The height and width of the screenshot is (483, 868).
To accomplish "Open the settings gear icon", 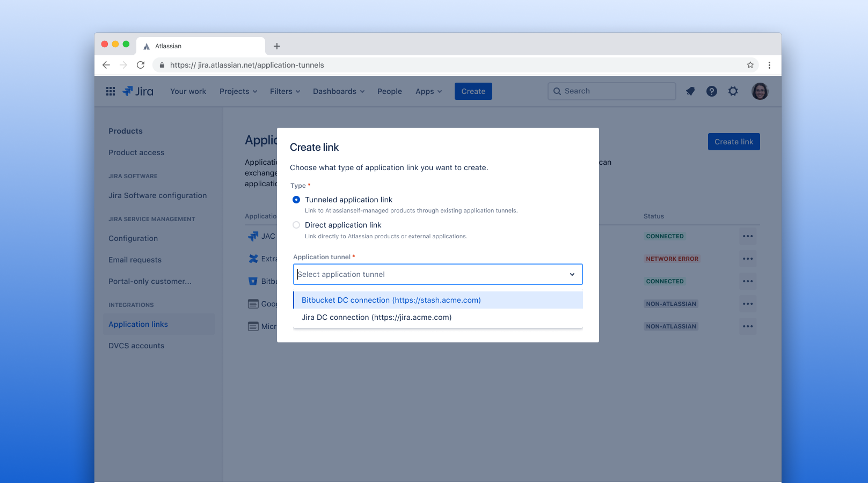I will click(733, 91).
